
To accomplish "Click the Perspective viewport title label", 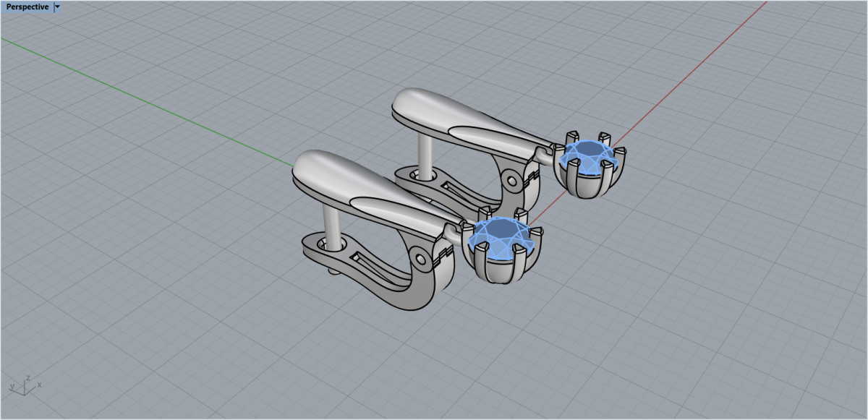I will click(27, 7).
